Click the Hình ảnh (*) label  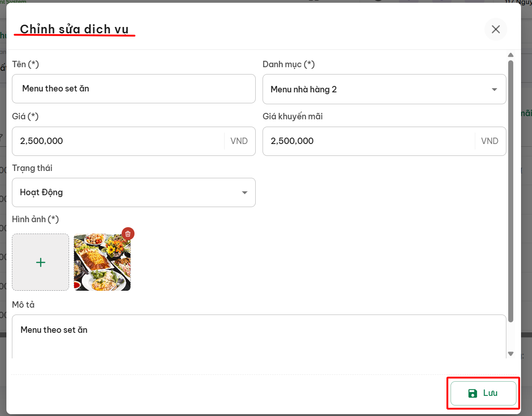(x=35, y=219)
